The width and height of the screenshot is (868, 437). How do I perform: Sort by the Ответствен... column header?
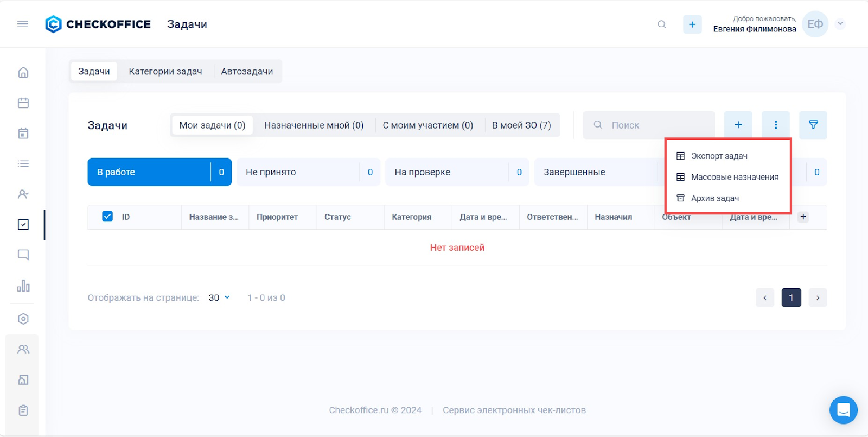tap(552, 217)
